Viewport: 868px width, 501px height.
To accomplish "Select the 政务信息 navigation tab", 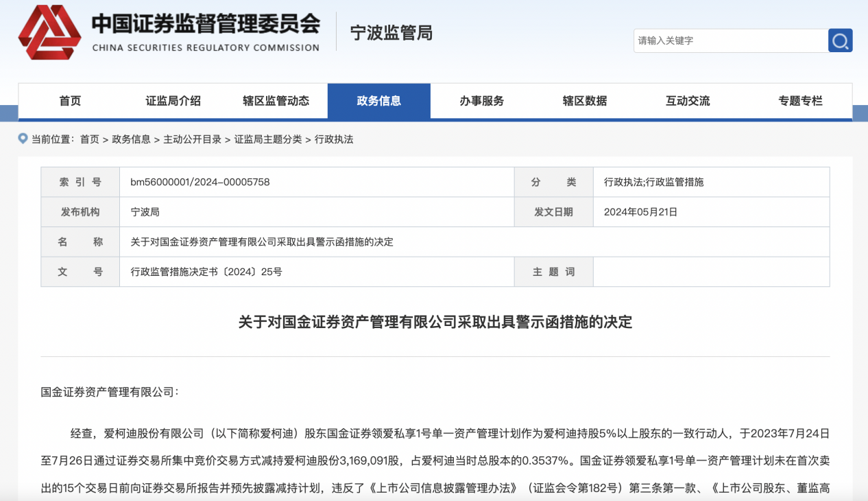I will (379, 100).
